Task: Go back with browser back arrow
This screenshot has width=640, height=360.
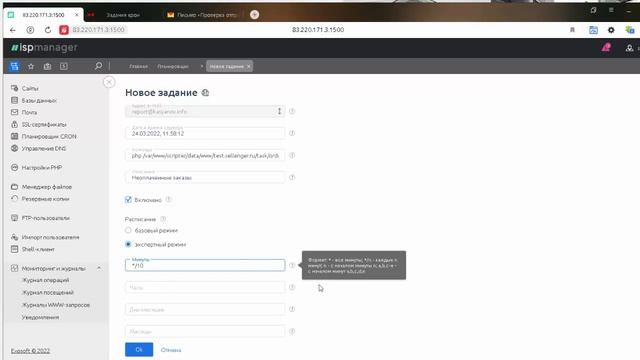Action: click(x=13, y=30)
